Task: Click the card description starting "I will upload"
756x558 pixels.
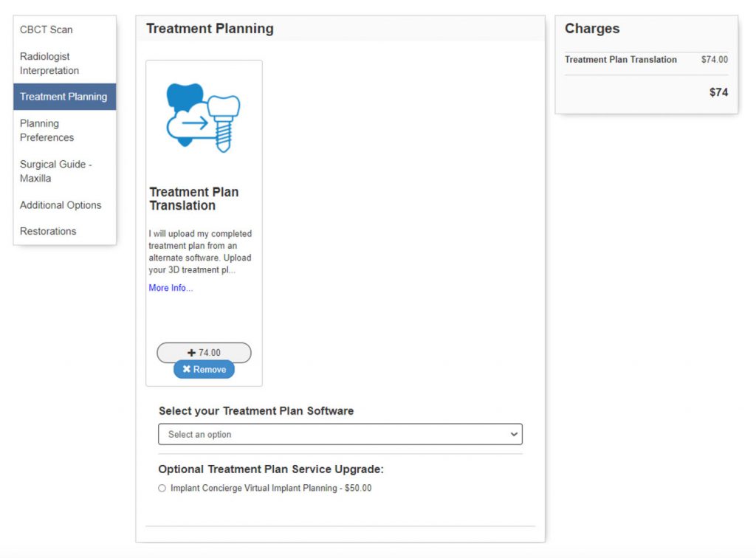Action: (200, 252)
